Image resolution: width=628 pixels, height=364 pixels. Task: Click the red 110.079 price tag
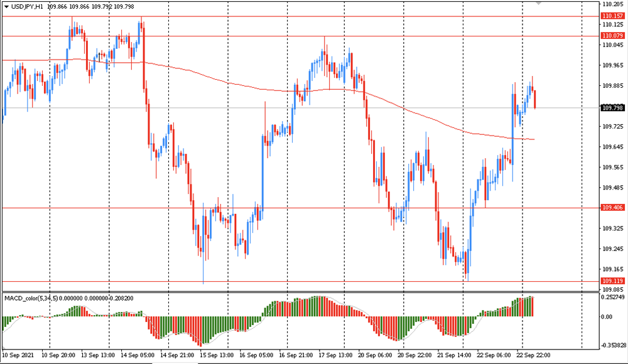[x=612, y=36]
